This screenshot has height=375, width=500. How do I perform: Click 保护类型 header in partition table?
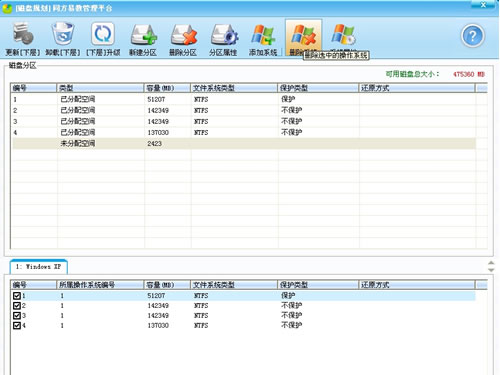[x=318, y=88]
